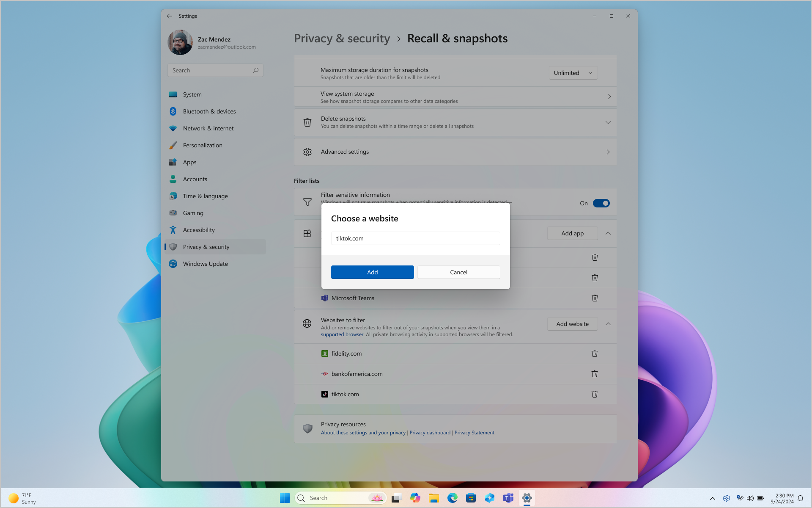Click the Delete snapshots trash icon
This screenshot has width=812, height=508.
coord(307,122)
